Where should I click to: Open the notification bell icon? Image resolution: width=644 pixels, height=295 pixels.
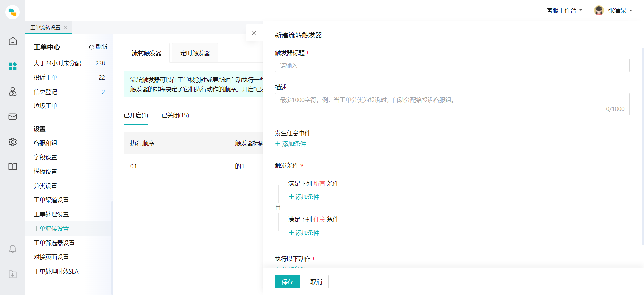[x=13, y=249]
